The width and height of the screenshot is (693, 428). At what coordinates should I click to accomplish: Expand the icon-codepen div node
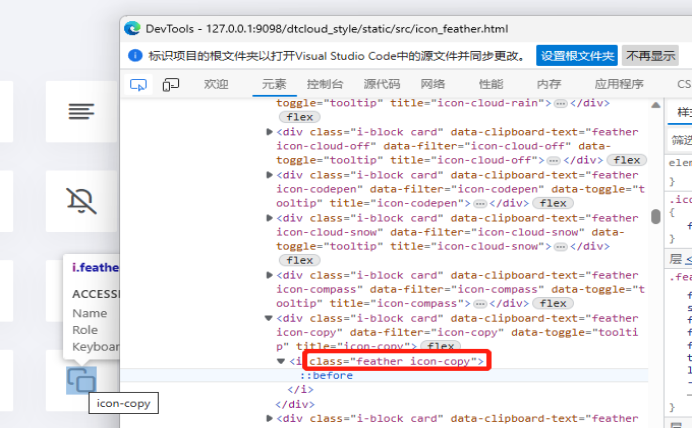point(269,175)
